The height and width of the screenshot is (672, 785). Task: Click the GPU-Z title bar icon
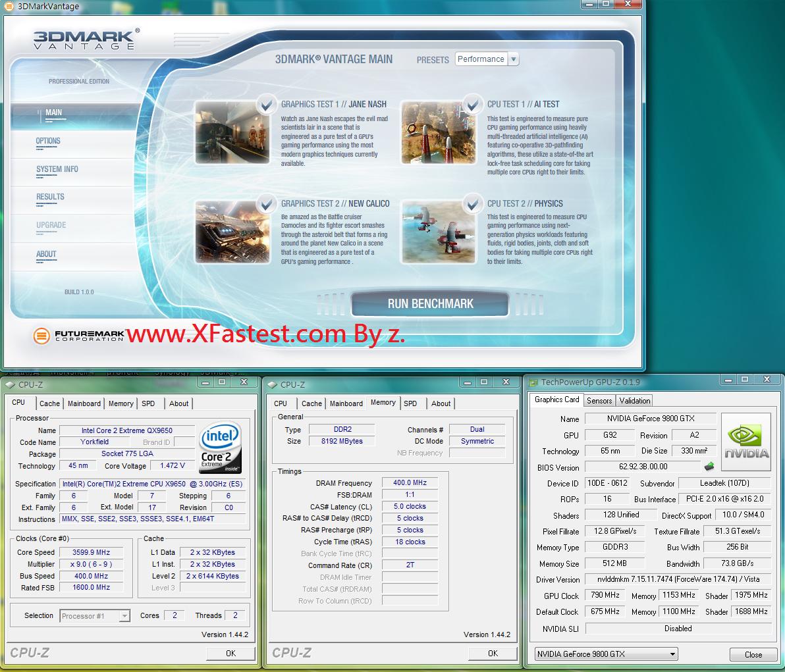point(533,382)
